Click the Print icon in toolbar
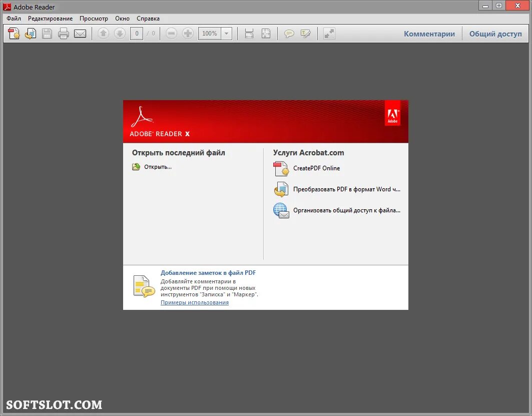Screen dimensions: 532x416 (64, 33)
